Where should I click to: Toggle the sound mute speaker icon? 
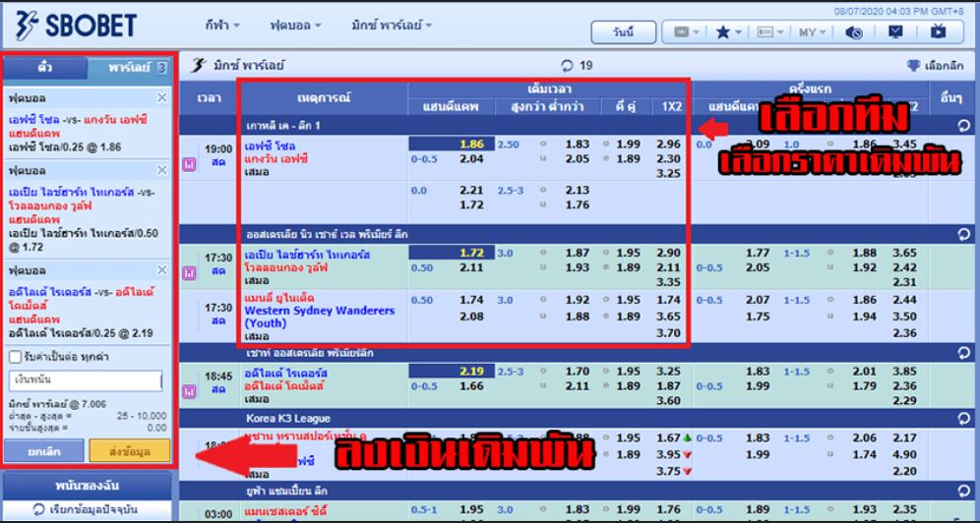[853, 32]
